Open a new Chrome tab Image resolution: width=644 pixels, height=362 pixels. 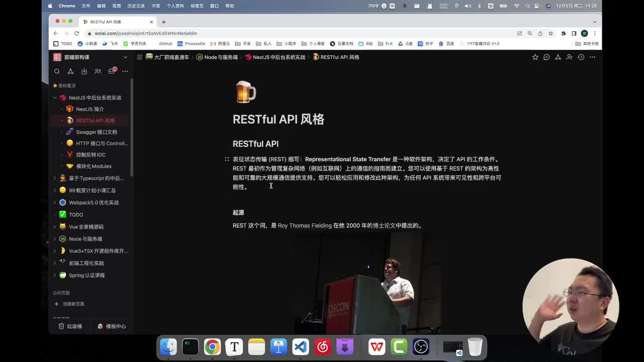coord(164,22)
